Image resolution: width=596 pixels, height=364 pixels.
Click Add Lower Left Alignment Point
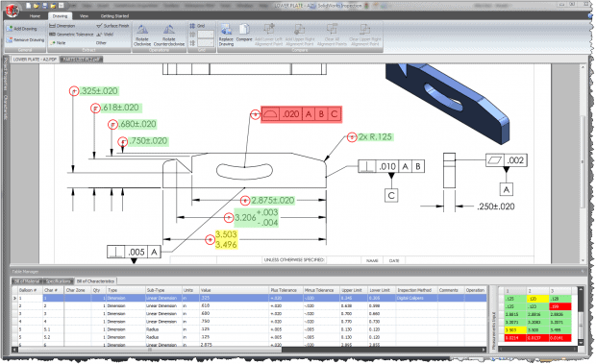click(x=269, y=35)
